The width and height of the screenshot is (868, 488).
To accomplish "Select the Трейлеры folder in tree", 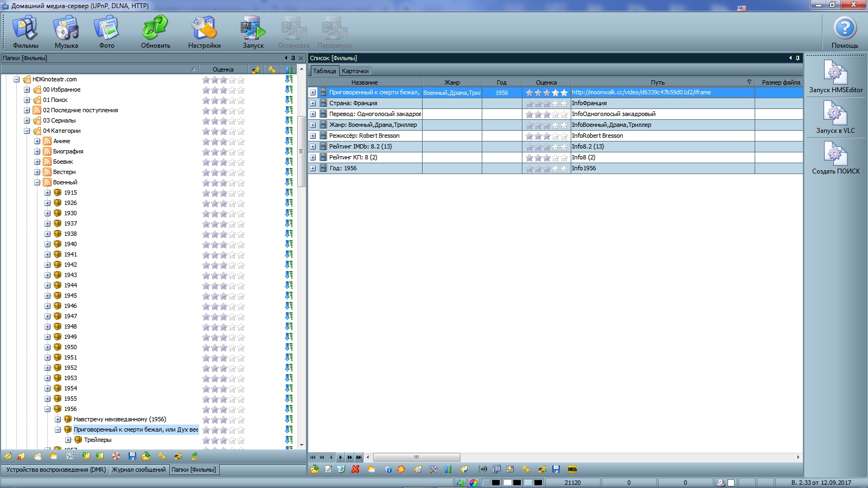I will point(98,440).
